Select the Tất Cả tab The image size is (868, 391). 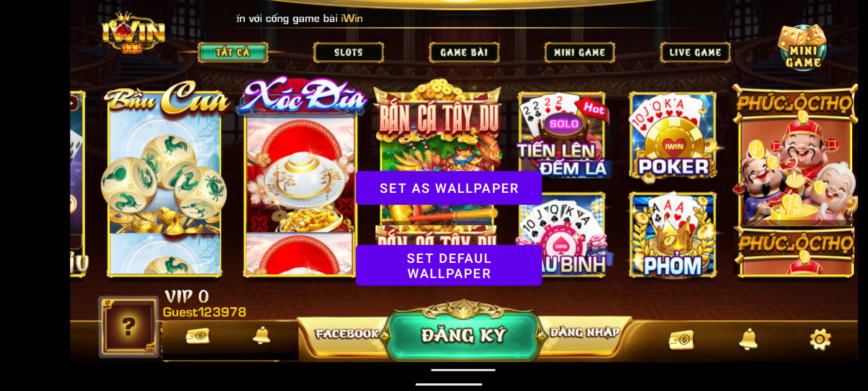click(233, 52)
